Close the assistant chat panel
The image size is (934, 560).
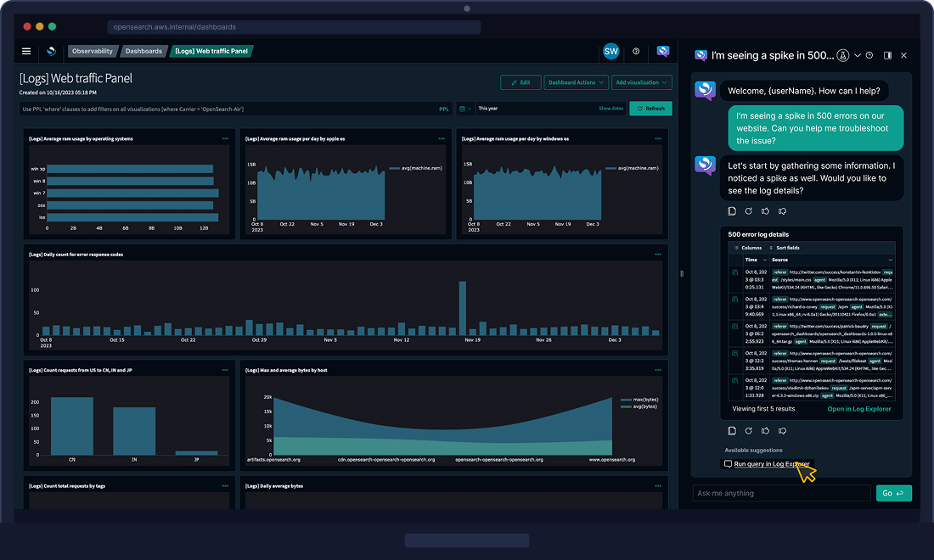(903, 55)
